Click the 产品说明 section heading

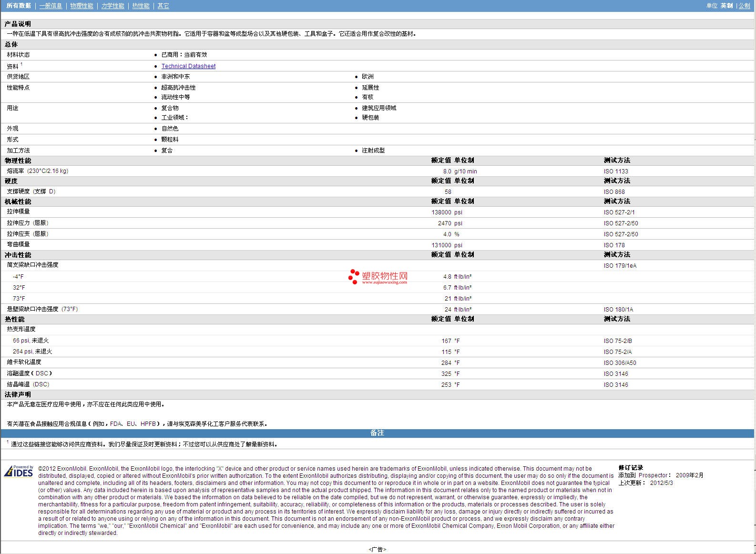click(18, 24)
